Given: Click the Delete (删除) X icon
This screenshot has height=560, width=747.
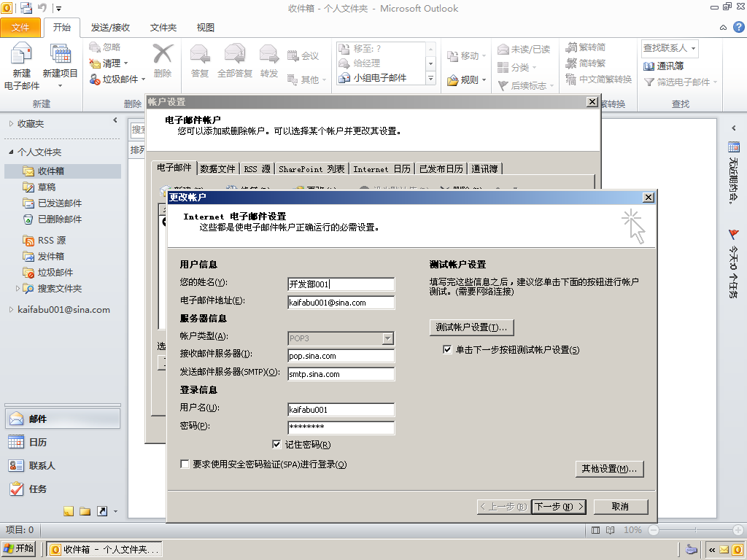Looking at the screenshot, I should click(163, 53).
